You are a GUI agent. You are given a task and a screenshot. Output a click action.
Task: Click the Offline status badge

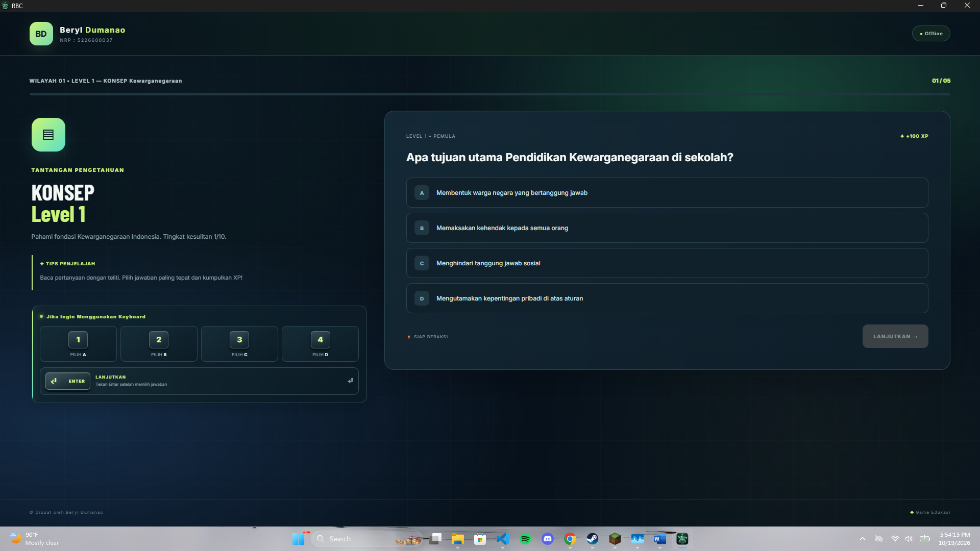[931, 34]
